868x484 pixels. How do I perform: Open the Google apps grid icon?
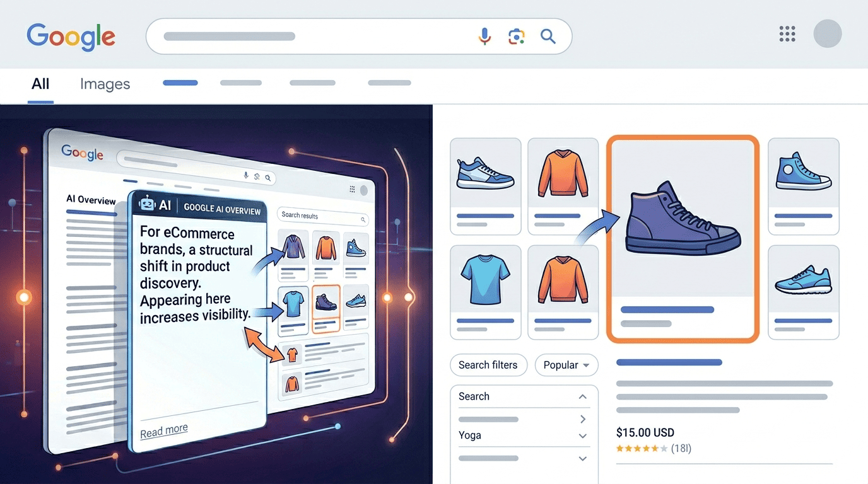click(x=787, y=34)
